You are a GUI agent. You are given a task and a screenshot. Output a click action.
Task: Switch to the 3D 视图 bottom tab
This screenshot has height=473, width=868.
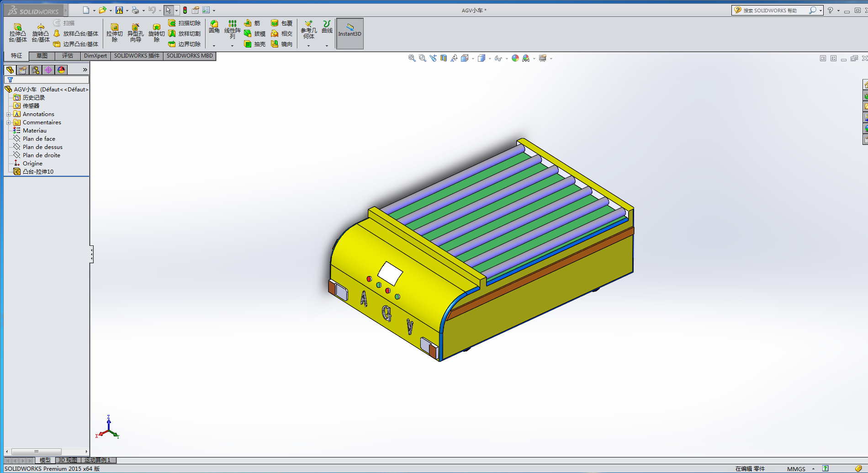click(68, 460)
